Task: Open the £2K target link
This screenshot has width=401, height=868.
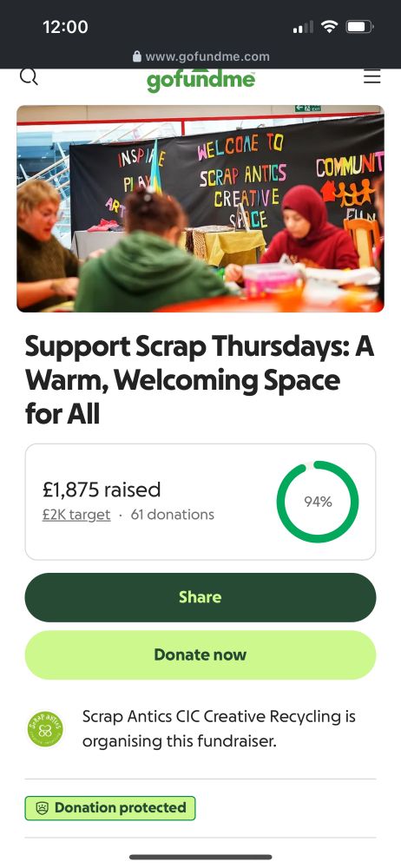Action: pos(76,515)
